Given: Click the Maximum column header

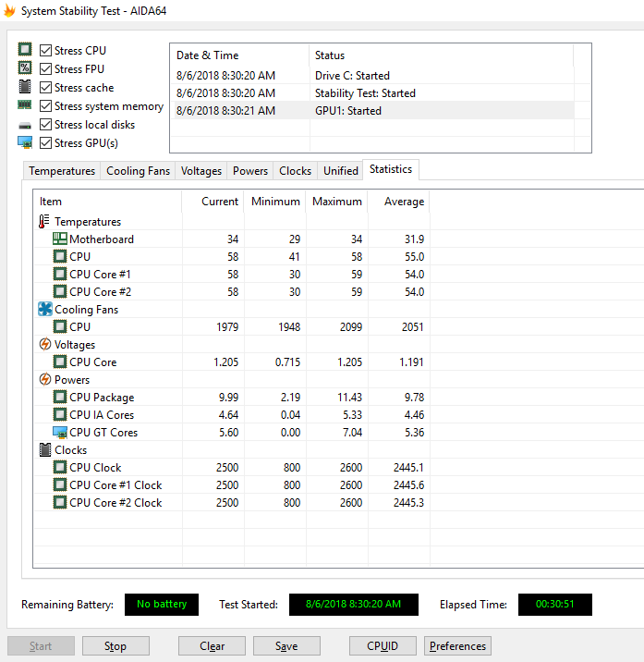Looking at the screenshot, I should tap(336, 202).
